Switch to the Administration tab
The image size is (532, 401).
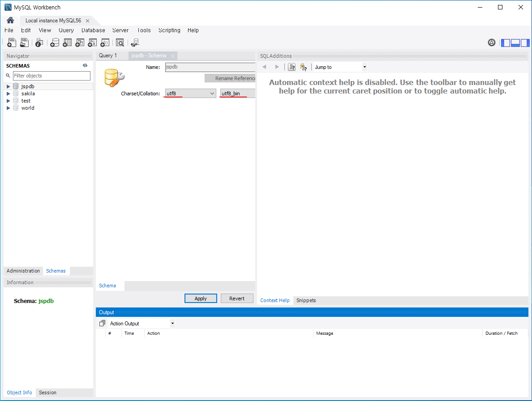pos(23,271)
